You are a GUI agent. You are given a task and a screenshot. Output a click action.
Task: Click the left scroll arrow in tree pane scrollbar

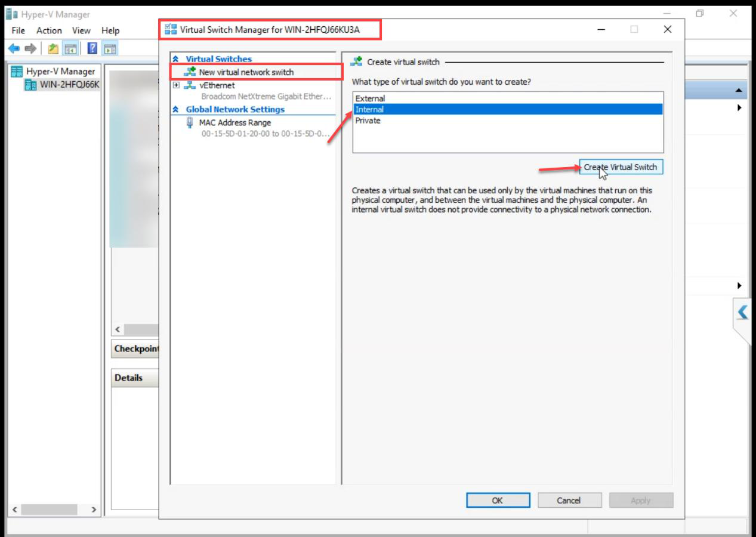click(15, 510)
